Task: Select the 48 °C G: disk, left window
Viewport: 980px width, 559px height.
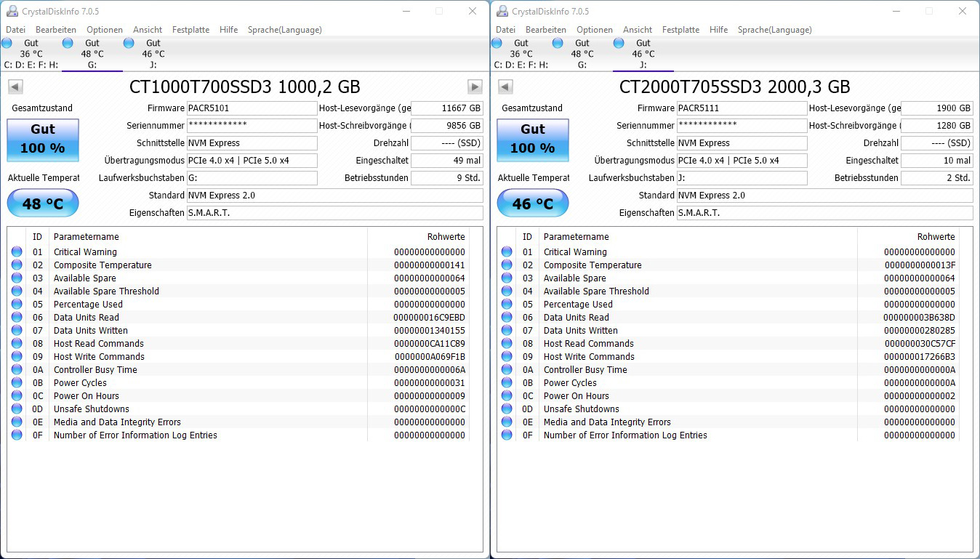Action: point(92,54)
